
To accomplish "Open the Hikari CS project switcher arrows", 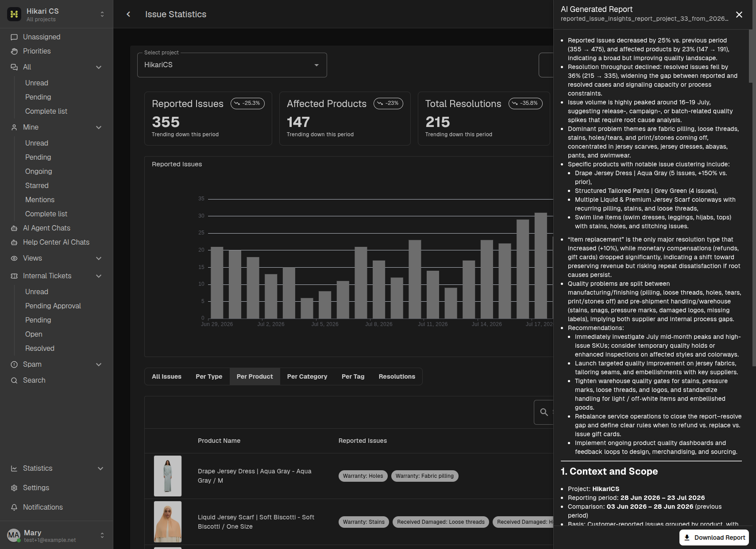I will (102, 14).
